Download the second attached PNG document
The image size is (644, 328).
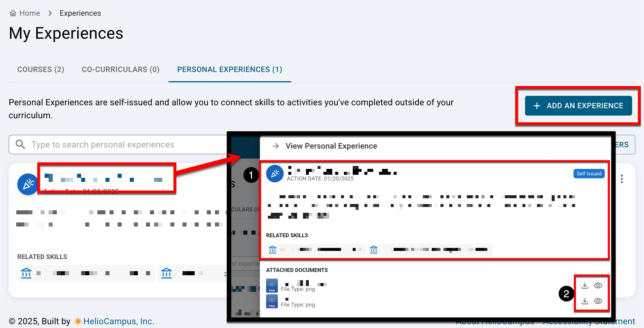[585, 301]
